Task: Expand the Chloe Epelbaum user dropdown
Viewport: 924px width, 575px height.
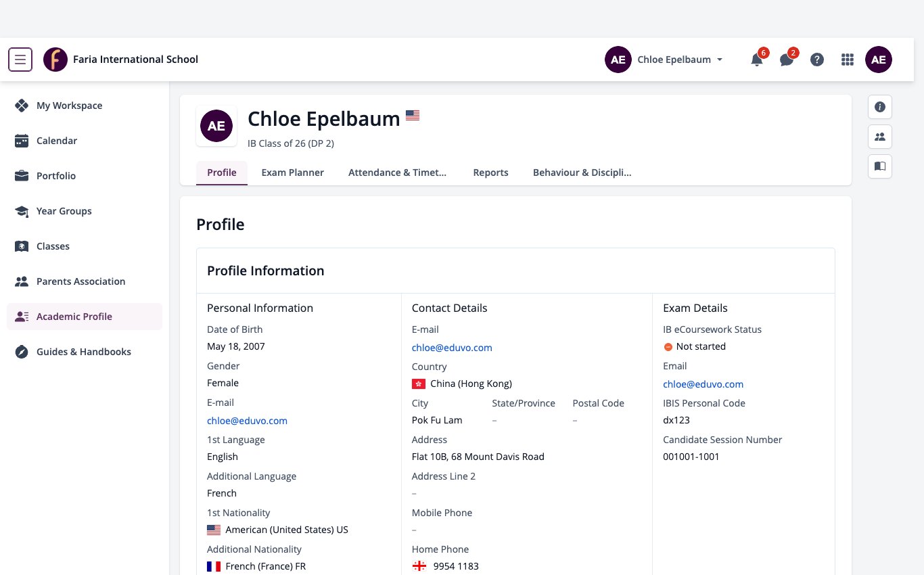Action: coord(664,60)
